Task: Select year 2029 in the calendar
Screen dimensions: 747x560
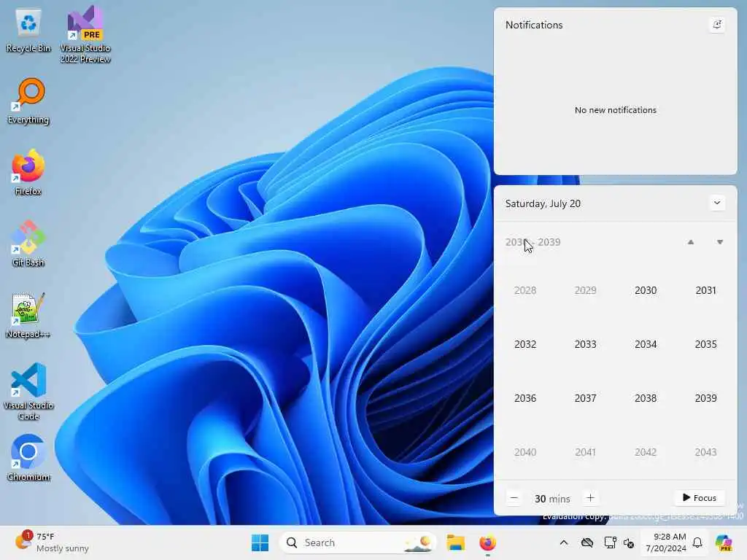Action: click(585, 290)
